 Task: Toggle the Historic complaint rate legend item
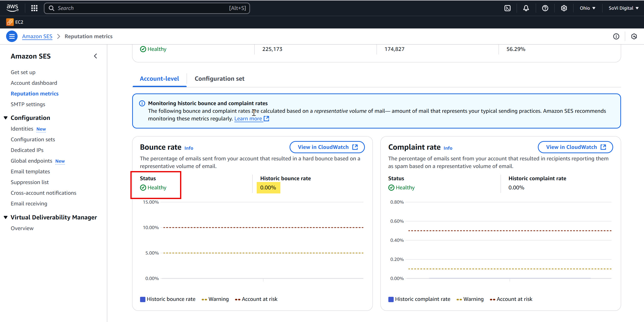point(419,299)
